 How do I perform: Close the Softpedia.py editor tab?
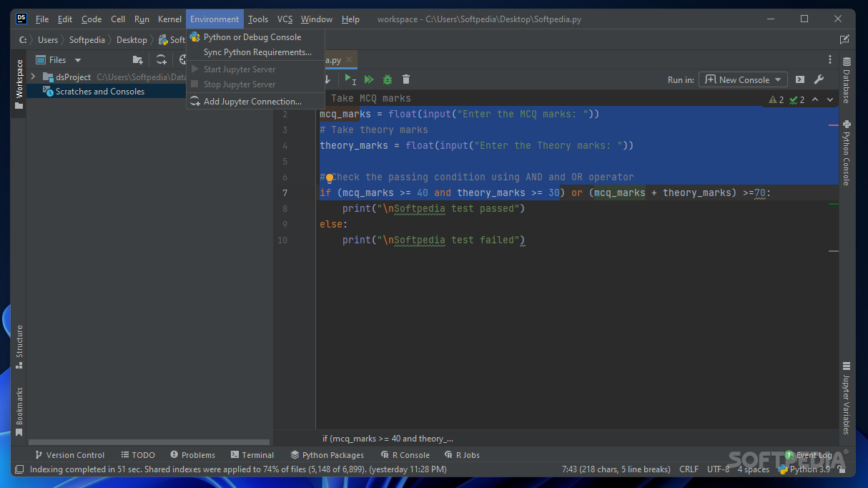click(349, 61)
